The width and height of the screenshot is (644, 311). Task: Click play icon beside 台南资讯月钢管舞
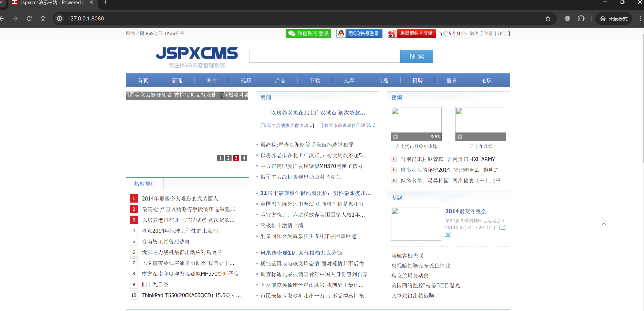394,159
